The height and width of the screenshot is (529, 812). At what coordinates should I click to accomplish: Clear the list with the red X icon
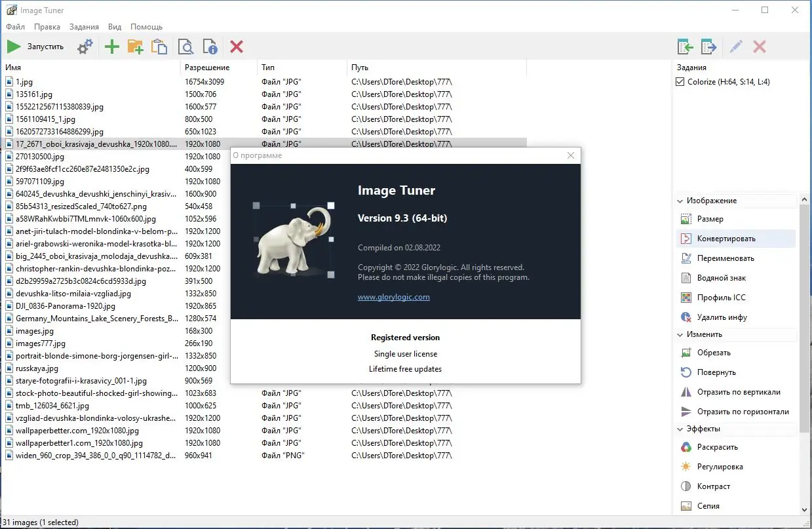[236, 47]
